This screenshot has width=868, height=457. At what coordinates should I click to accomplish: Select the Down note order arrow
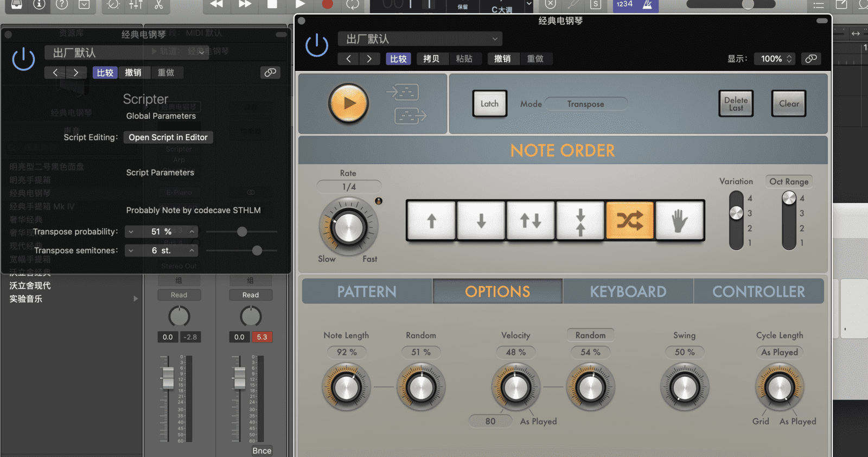[x=481, y=220]
